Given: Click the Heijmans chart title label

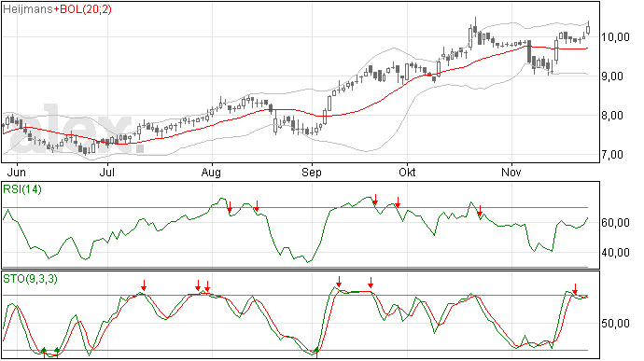Looking at the screenshot, I should [x=27, y=9].
